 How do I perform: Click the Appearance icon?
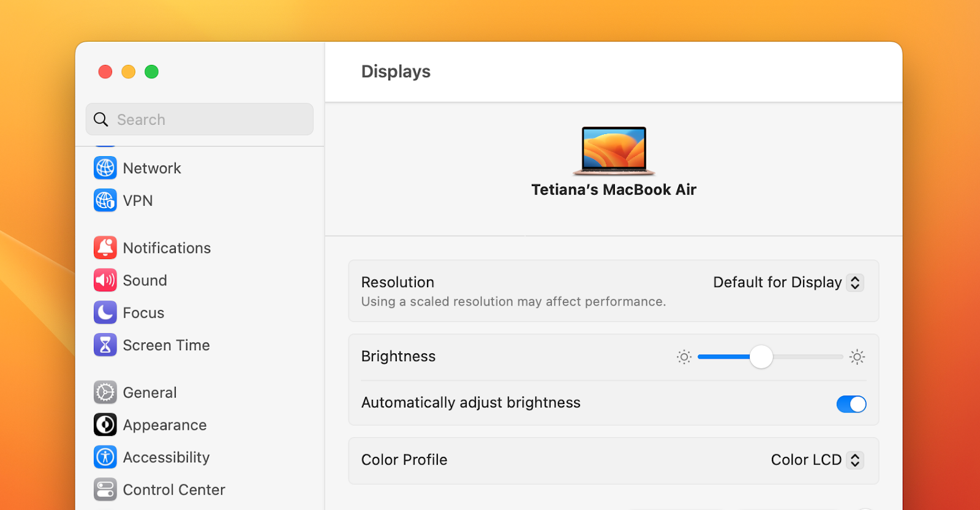[x=105, y=424]
